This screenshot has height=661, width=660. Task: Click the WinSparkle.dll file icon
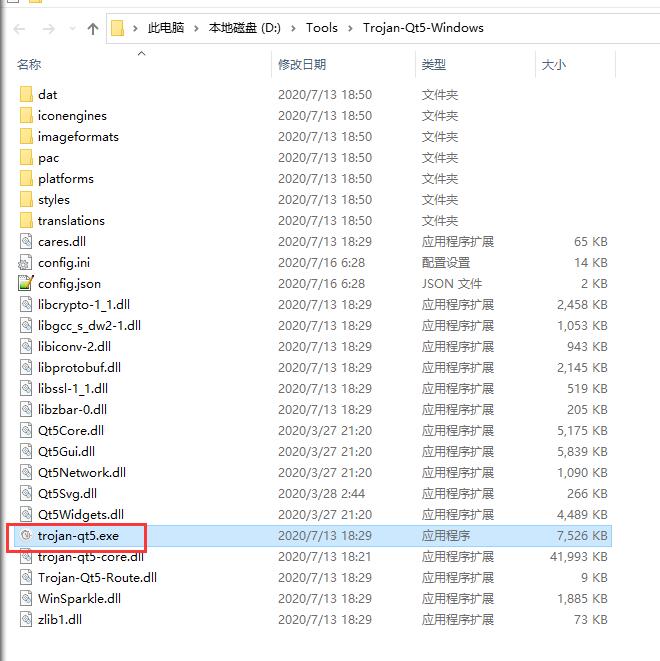(26, 598)
